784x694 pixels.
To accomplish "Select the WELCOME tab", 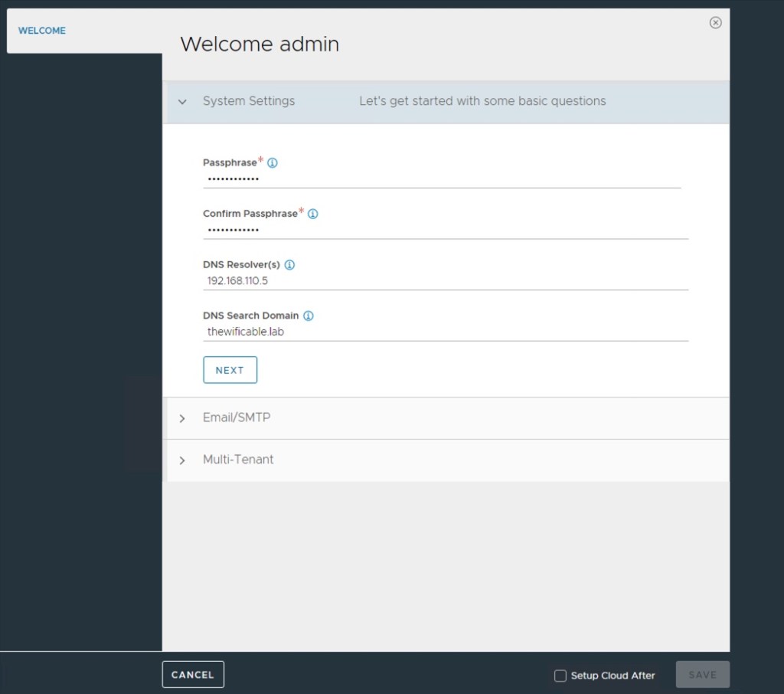I will (42, 31).
